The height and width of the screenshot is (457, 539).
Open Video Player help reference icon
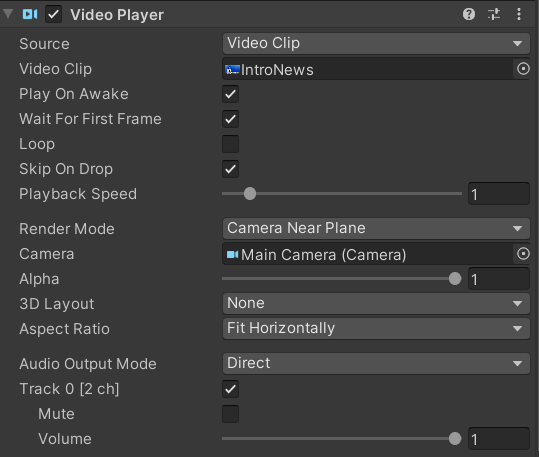pos(469,14)
